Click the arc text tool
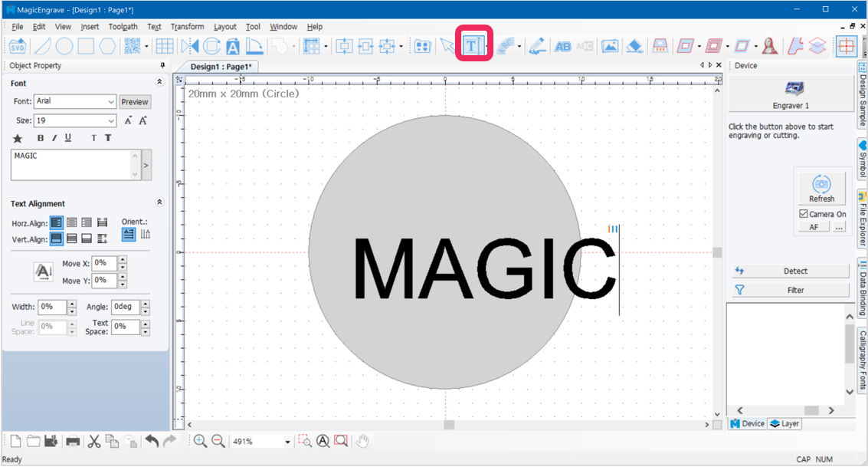The width and height of the screenshot is (868, 467). (x=506, y=46)
